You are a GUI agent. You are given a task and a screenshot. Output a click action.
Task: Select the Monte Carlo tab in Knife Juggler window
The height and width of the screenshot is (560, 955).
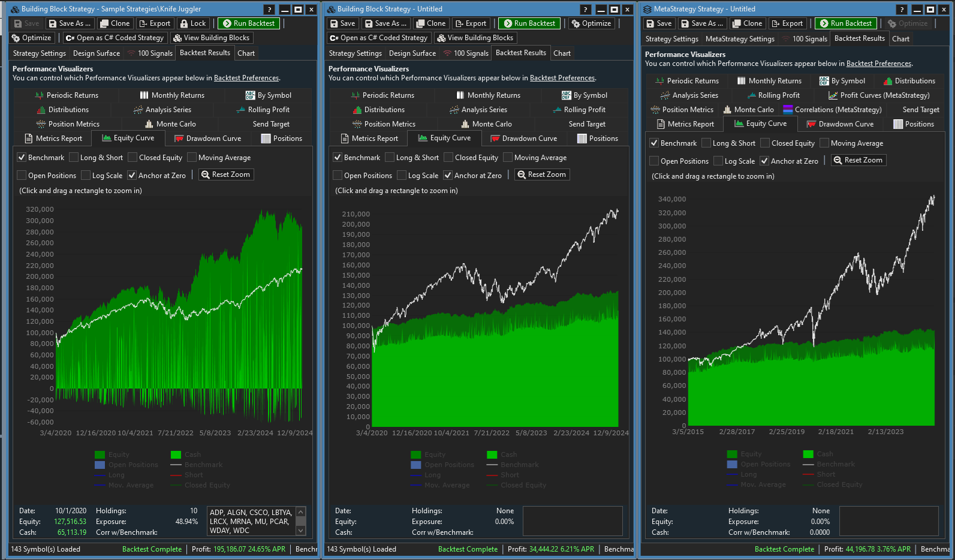(170, 124)
